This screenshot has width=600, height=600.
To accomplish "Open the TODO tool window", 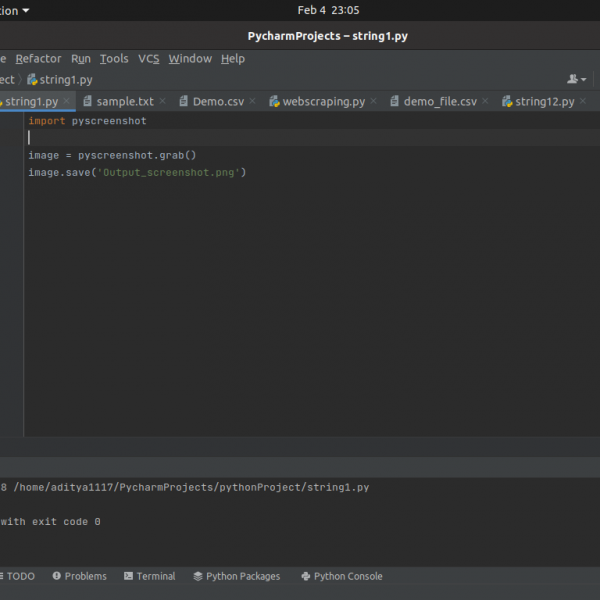I will click(x=18, y=576).
